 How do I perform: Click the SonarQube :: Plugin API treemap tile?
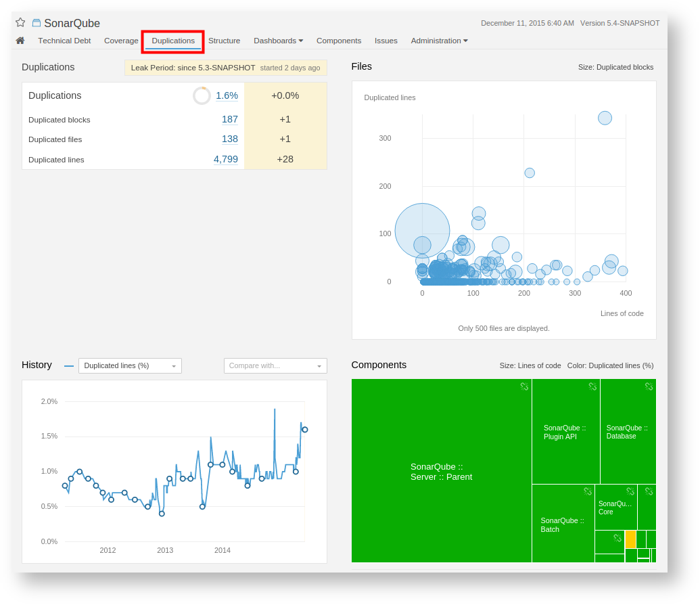click(565, 432)
